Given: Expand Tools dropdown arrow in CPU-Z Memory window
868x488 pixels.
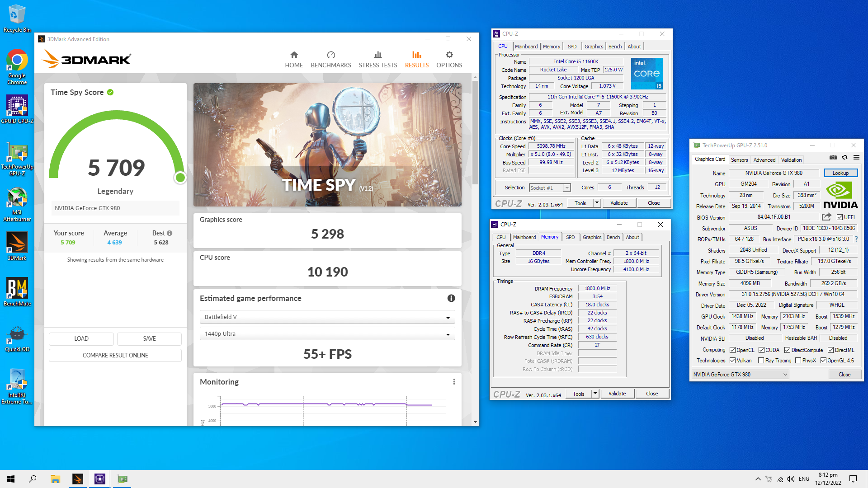Looking at the screenshot, I should tap(595, 394).
